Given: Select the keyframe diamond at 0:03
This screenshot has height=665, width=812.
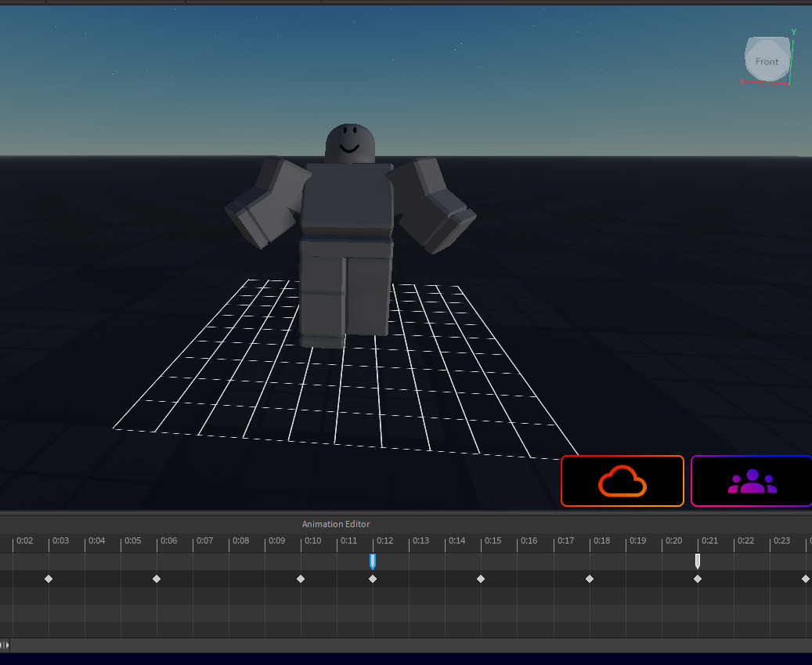Looking at the screenshot, I should point(49,579).
